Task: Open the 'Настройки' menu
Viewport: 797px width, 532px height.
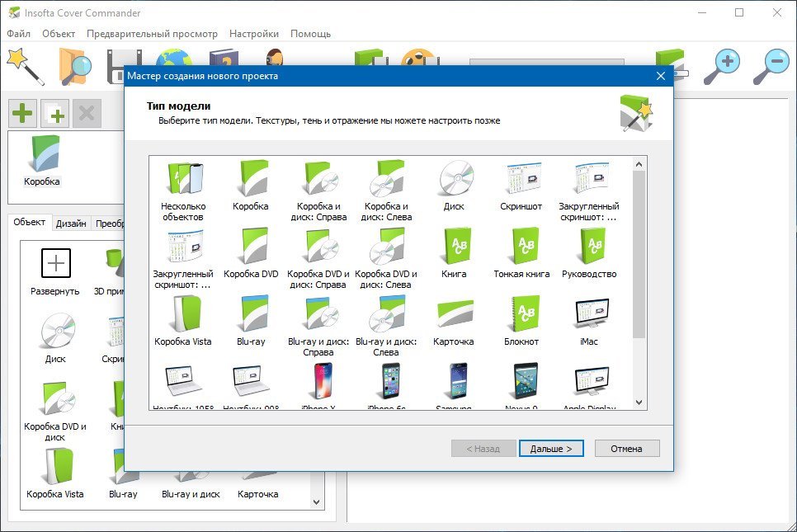Action: (x=253, y=34)
